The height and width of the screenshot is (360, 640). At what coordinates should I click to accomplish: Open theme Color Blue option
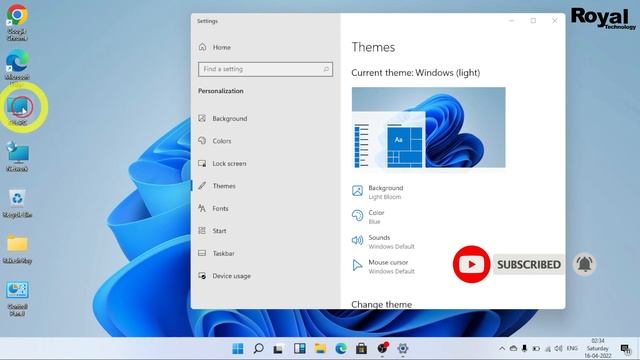pos(368,217)
